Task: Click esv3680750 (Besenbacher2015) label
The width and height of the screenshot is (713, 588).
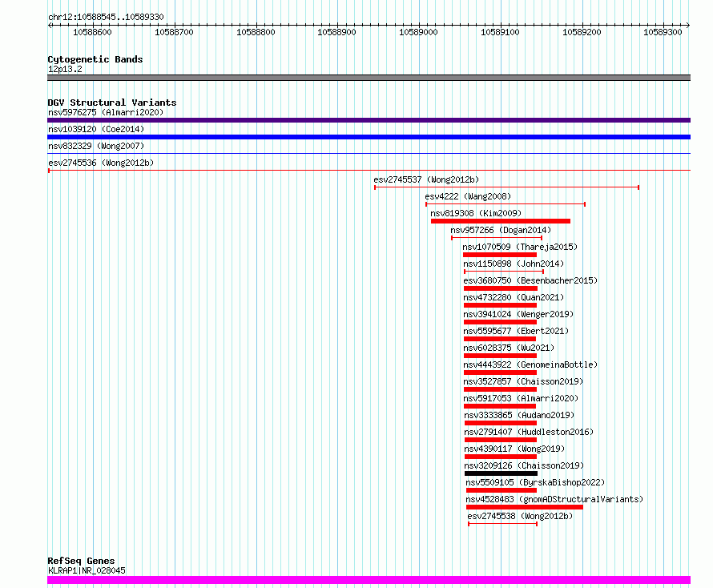Action: [530, 280]
